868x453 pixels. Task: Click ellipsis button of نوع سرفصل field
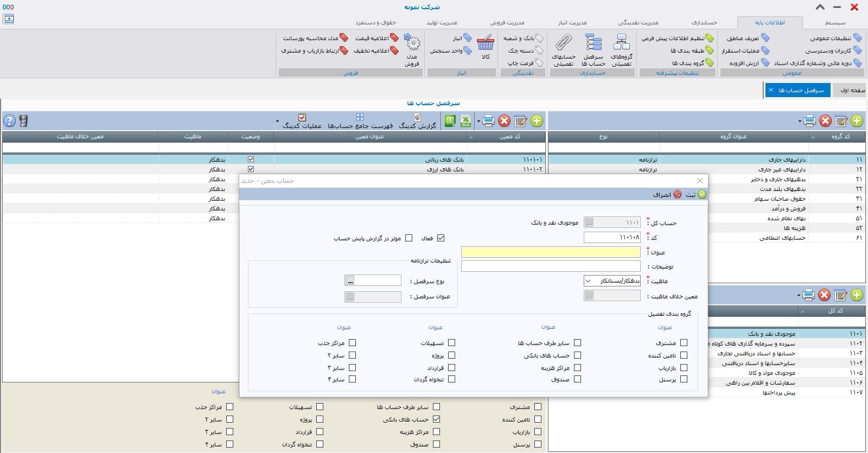[x=350, y=281]
